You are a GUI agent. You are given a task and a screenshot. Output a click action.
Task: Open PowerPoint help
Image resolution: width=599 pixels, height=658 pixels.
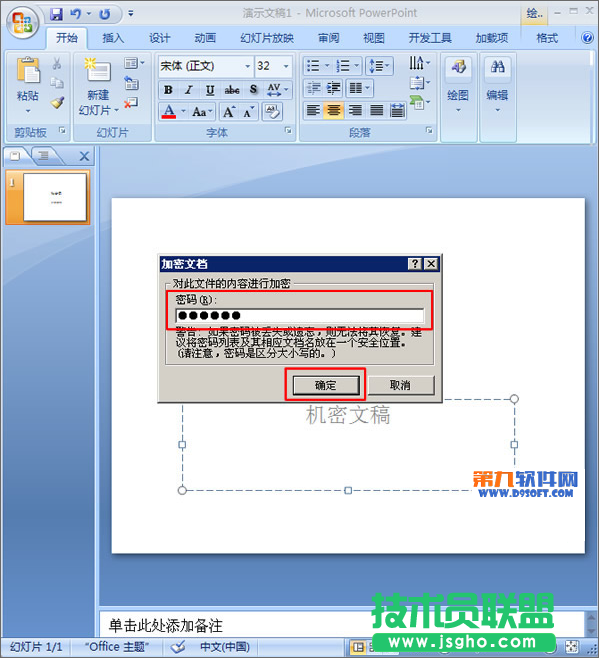[587, 38]
